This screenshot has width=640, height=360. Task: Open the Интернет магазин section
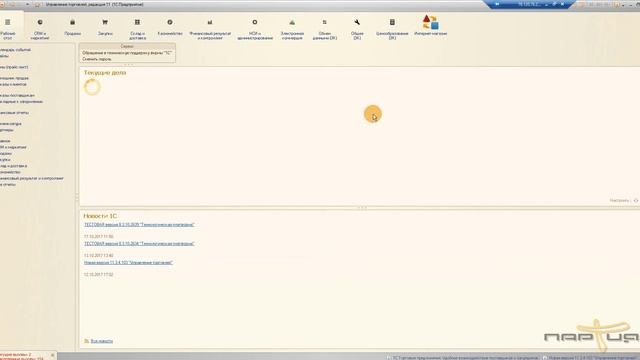(x=431, y=26)
